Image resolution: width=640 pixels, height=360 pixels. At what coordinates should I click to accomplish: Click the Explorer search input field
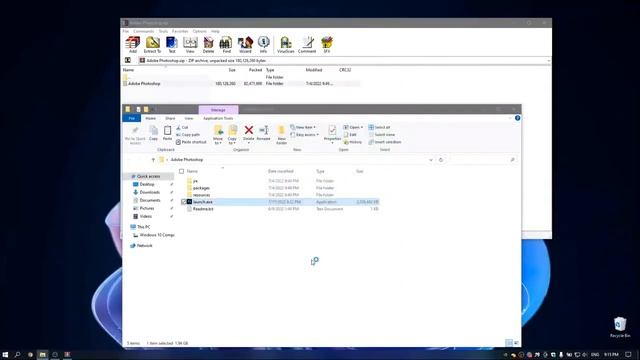482,160
